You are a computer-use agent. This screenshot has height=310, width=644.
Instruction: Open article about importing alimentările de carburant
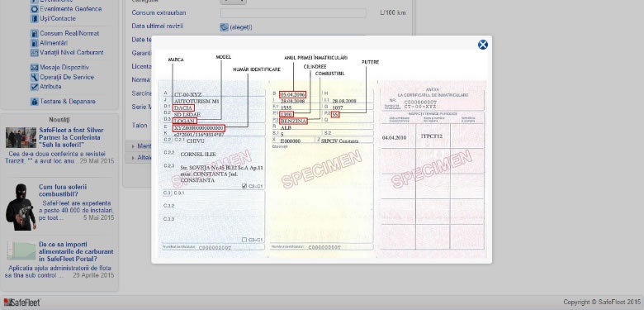tap(76, 251)
